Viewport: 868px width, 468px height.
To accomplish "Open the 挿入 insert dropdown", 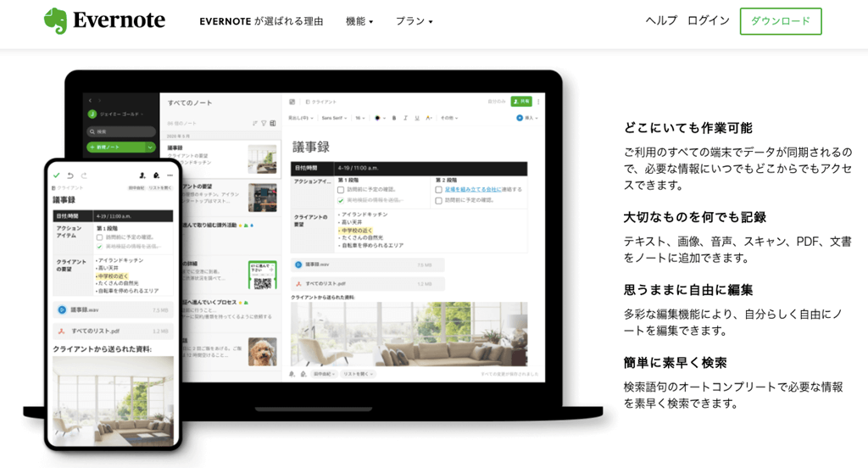I will (x=527, y=118).
